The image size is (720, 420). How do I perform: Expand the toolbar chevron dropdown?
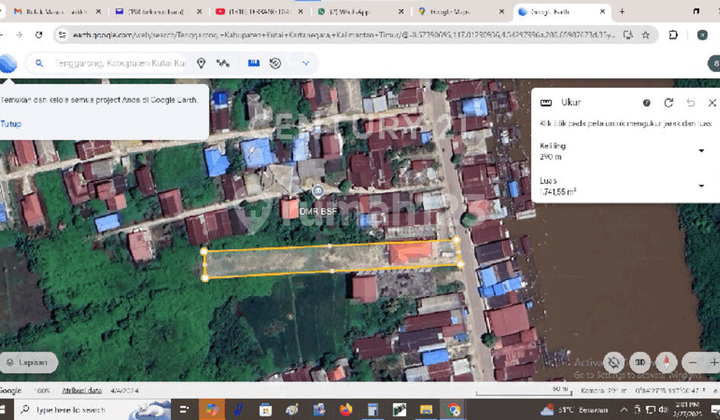click(x=306, y=63)
